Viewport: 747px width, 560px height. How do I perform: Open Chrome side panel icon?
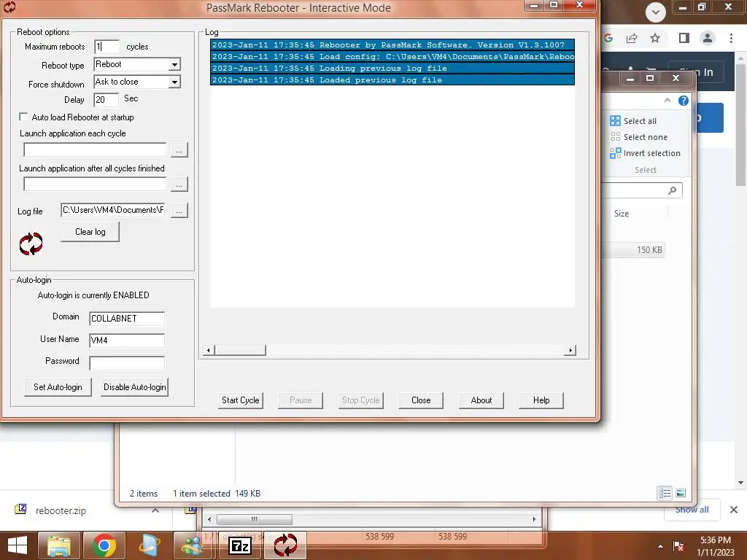[684, 38]
